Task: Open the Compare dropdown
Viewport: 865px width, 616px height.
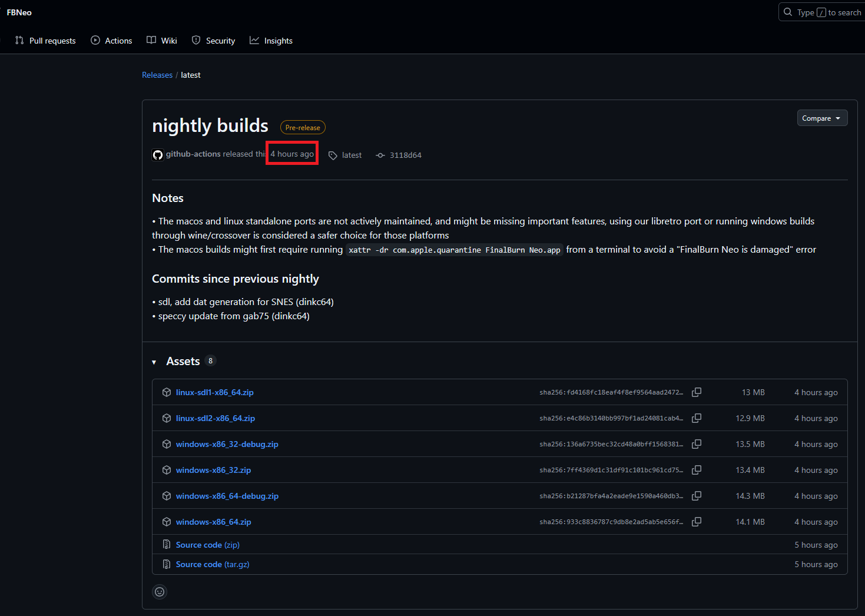Action: point(822,118)
